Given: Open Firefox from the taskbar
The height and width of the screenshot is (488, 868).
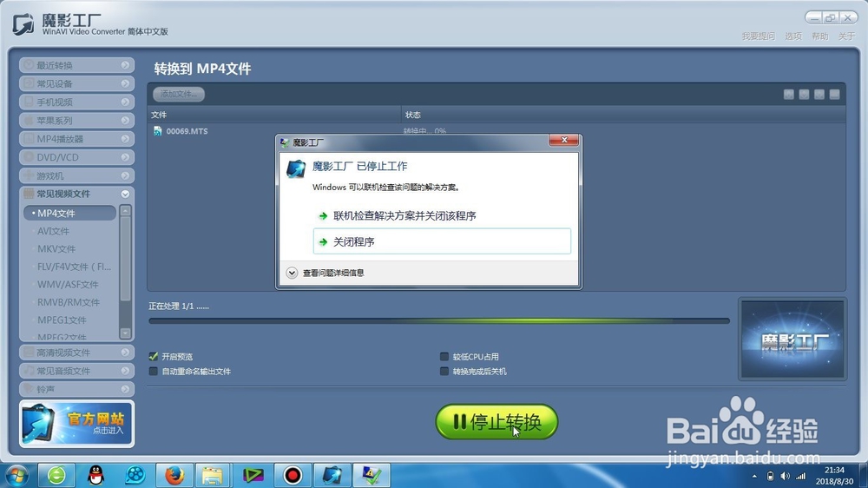Looking at the screenshot, I should point(174,475).
